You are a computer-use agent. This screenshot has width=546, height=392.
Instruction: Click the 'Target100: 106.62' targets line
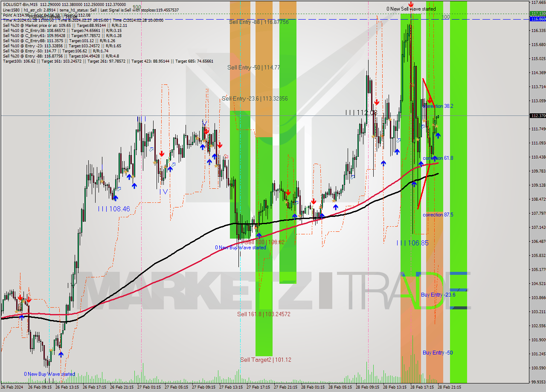click(x=108, y=61)
